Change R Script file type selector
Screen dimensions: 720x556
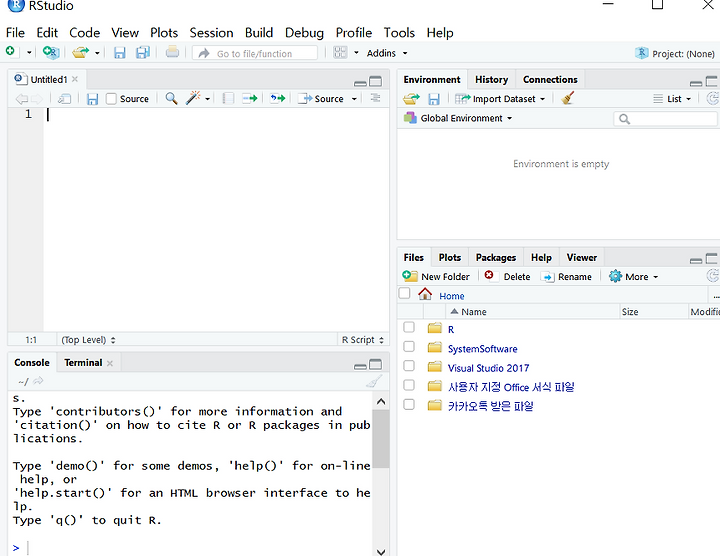pyautogui.click(x=363, y=340)
